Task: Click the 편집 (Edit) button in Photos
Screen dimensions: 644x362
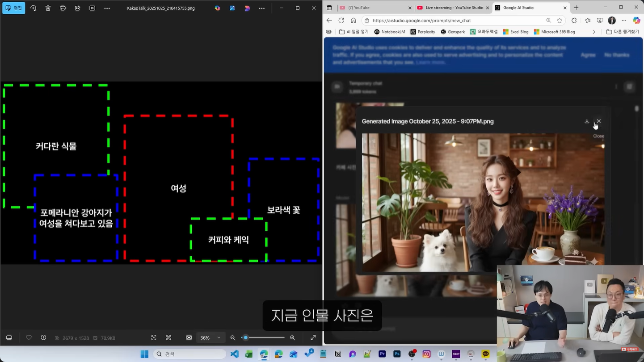Action: pyautogui.click(x=13, y=8)
